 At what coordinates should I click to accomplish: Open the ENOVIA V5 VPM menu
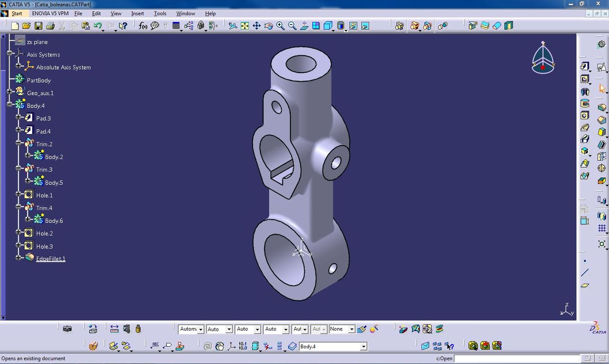[x=50, y=13]
